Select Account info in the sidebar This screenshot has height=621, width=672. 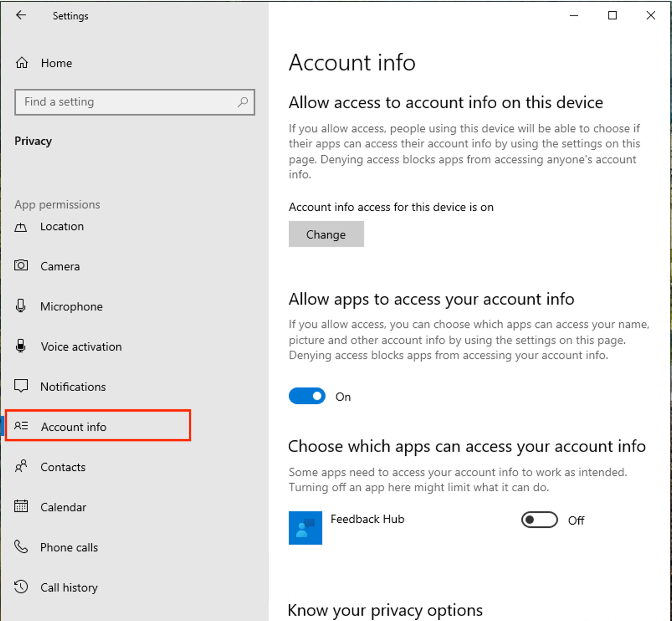(x=73, y=426)
